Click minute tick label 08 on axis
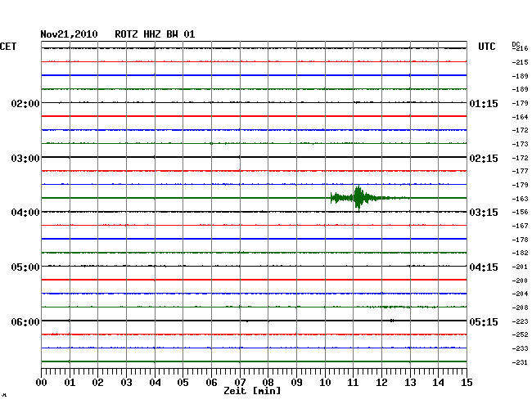 click(x=268, y=383)
